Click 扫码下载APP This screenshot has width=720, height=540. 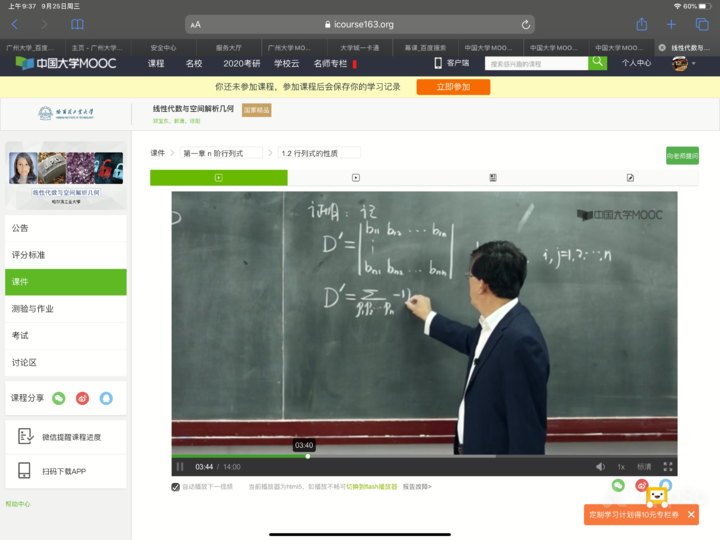tap(66, 471)
